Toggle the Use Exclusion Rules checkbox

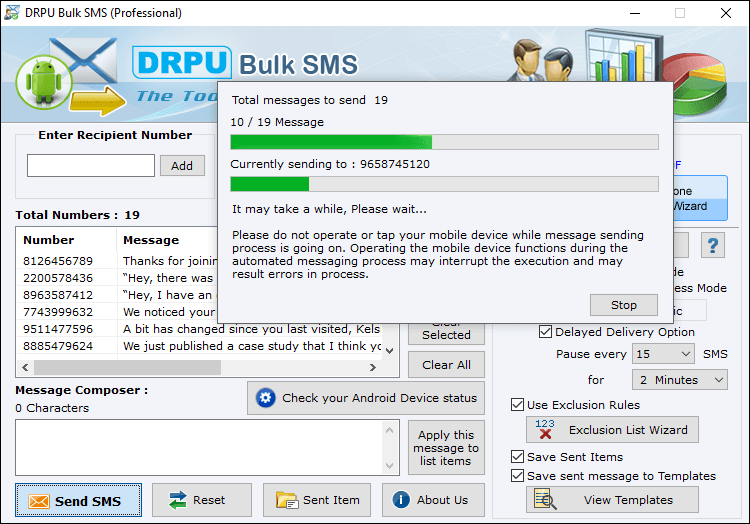517,405
